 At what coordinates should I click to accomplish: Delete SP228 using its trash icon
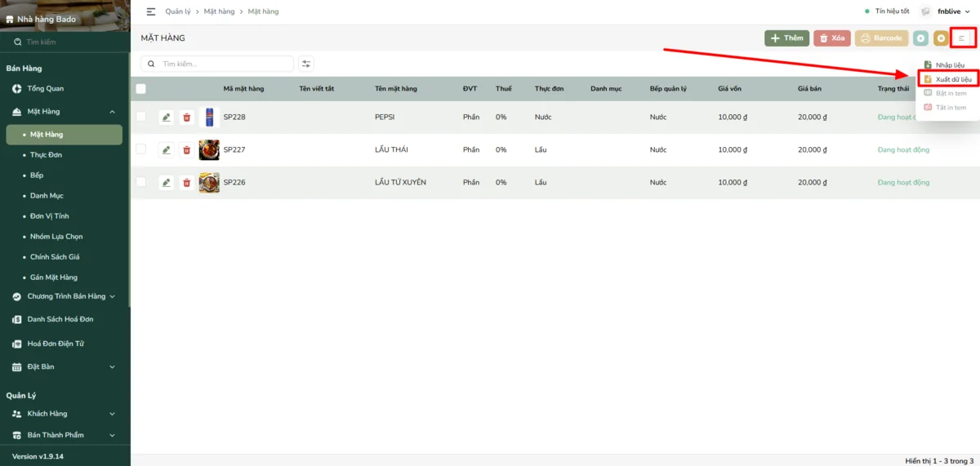[187, 118]
